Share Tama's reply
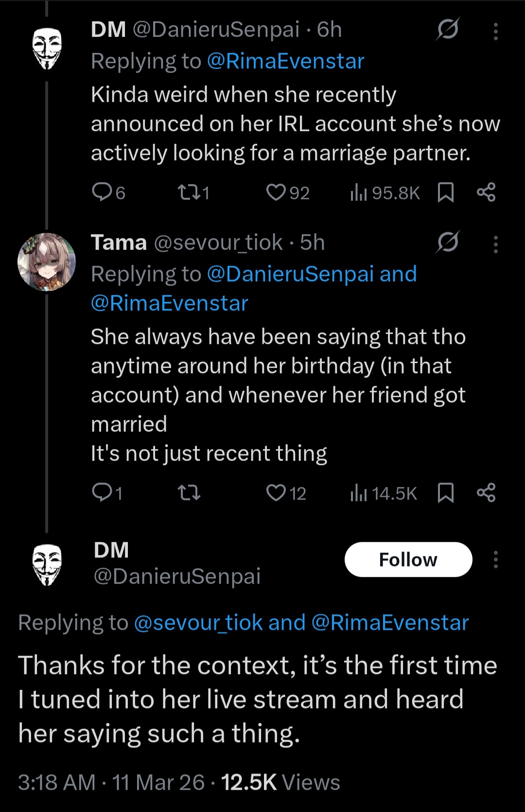Image resolution: width=525 pixels, height=812 pixels. (x=486, y=493)
